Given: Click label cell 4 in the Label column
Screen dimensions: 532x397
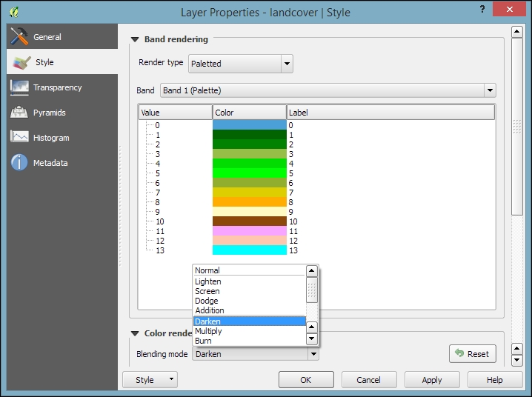Looking at the screenshot, I should tap(290, 164).
